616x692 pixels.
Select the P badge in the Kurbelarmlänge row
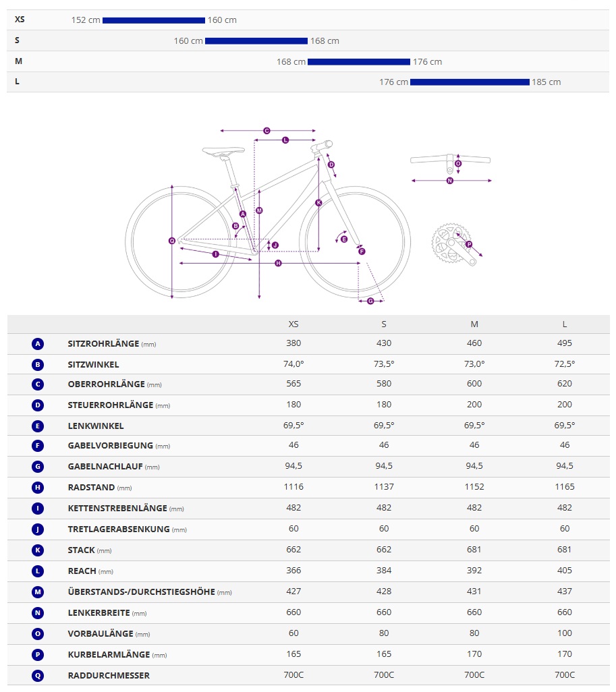[38, 654]
